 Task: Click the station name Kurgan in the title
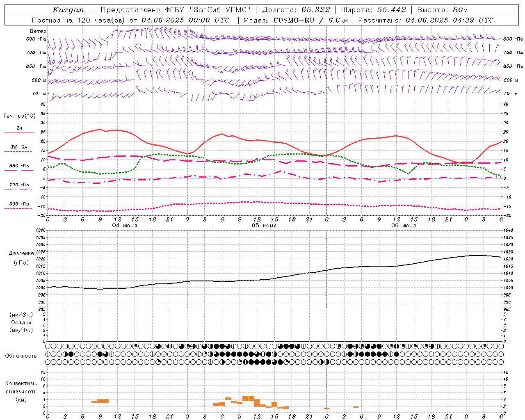click(68, 10)
